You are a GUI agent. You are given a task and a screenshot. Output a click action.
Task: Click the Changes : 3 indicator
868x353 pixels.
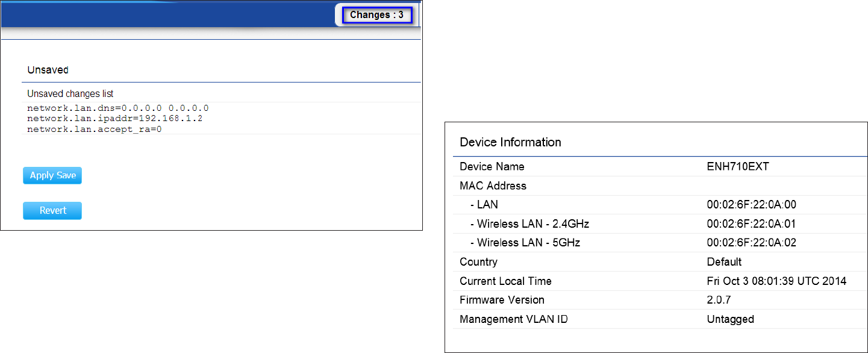376,15
